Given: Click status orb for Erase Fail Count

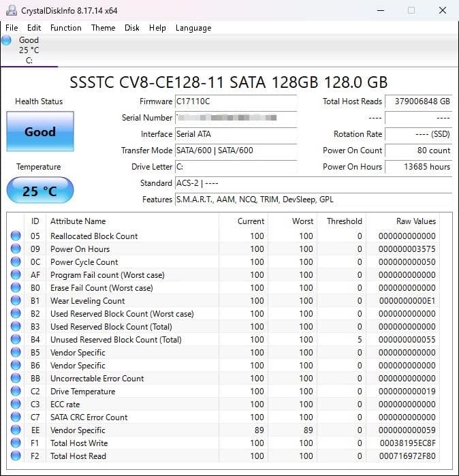Looking at the screenshot, I should coord(16,288).
